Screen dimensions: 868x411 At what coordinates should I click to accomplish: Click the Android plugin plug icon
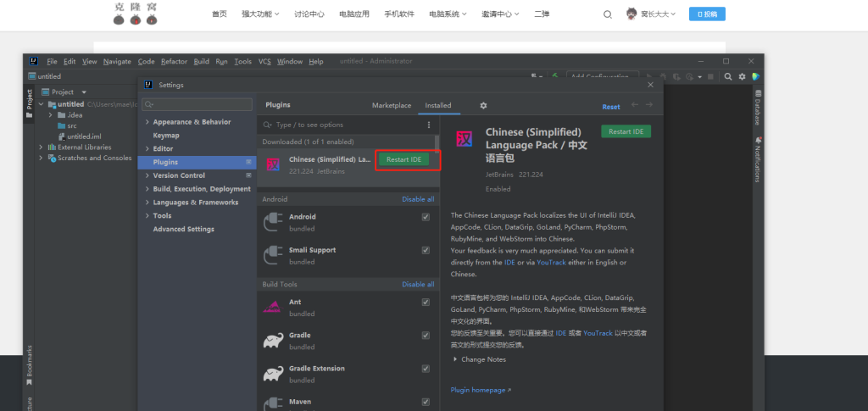click(x=274, y=222)
